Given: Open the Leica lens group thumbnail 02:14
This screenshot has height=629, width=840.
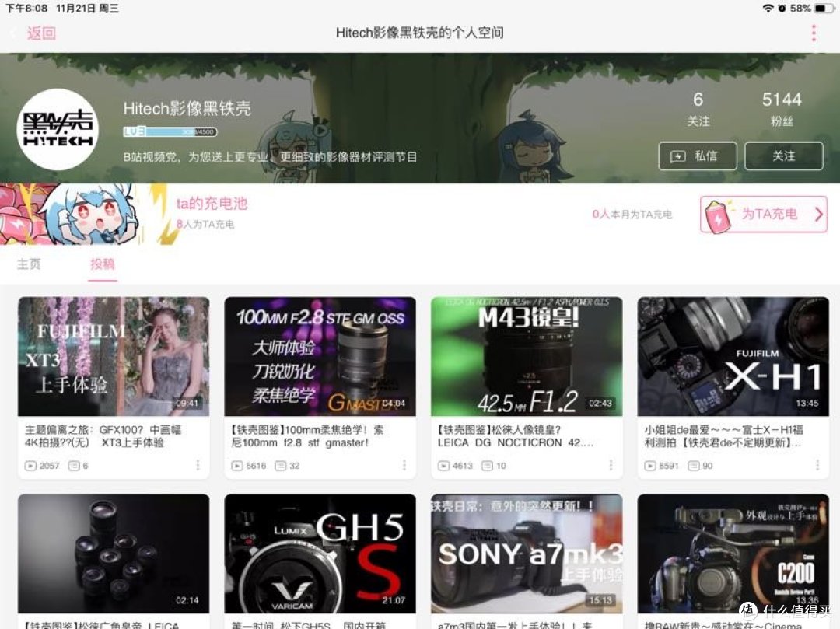Looking at the screenshot, I should (114, 554).
